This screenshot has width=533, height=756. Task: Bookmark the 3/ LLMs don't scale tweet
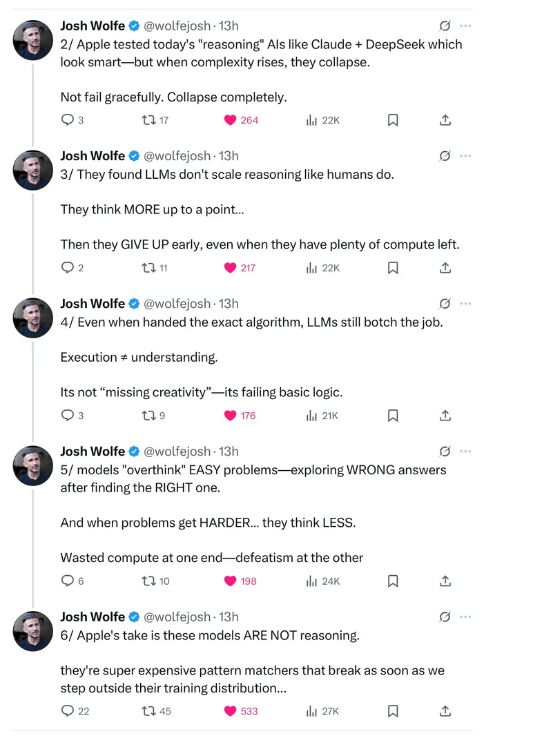click(393, 268)
